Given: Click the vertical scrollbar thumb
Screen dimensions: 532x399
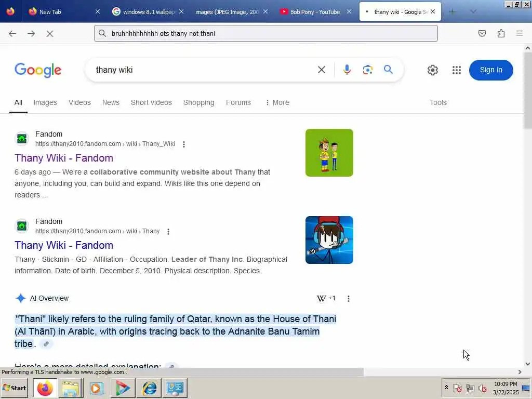Looking at the screenshot, I should tap(528, 91).
